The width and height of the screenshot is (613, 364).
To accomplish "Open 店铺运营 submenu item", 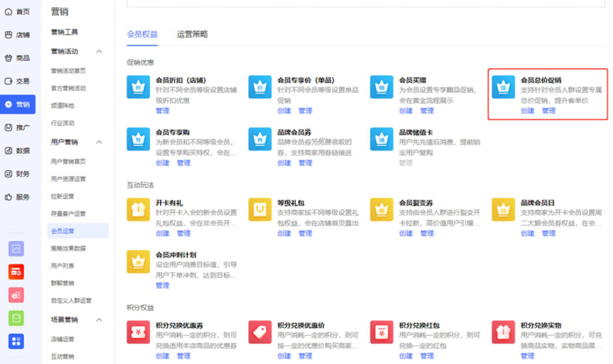I will pos(63,339).
